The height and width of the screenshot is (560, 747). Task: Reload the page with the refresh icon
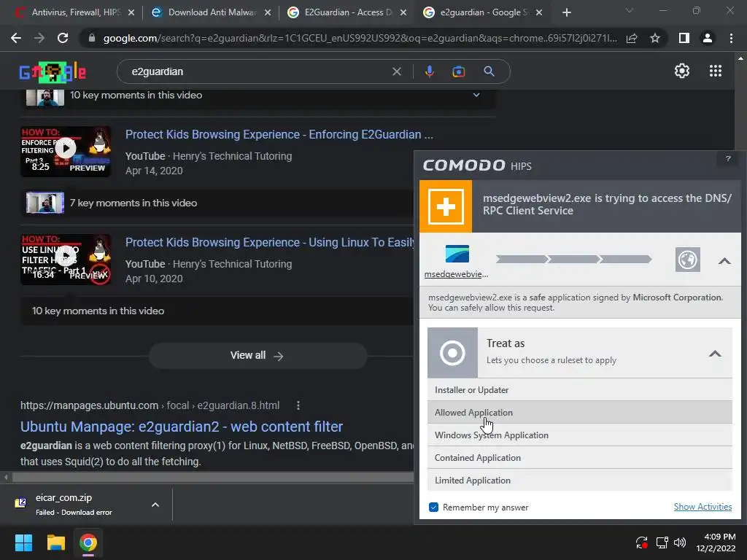point(63,38)
